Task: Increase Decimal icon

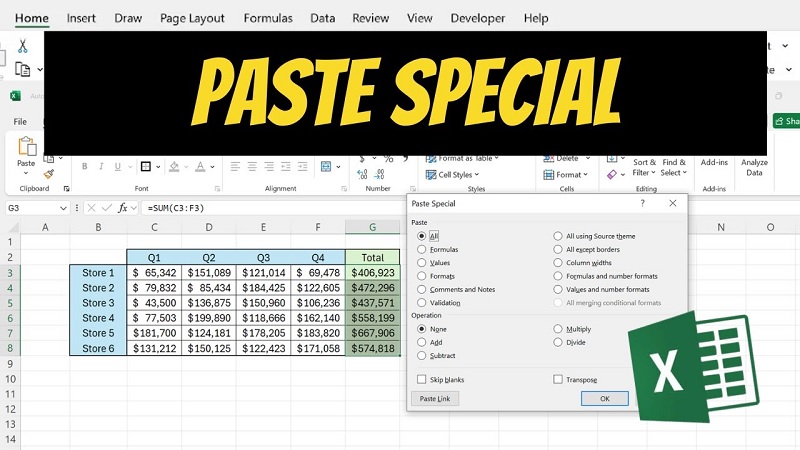Action: click(362, 174)
